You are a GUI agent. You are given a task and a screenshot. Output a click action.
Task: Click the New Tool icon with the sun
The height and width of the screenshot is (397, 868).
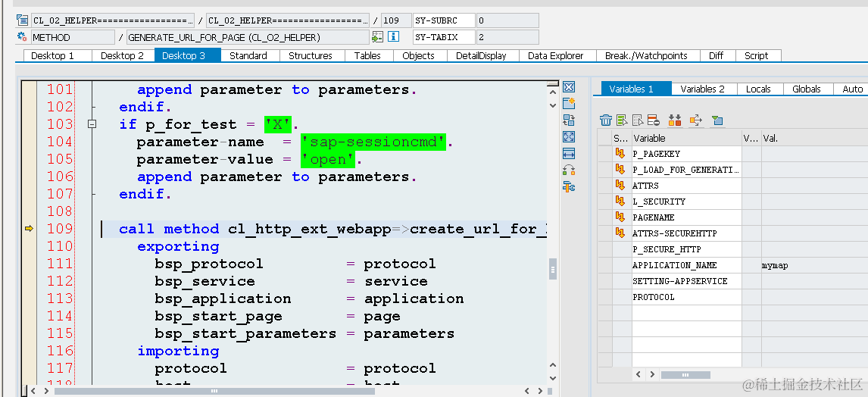point(569,104)
